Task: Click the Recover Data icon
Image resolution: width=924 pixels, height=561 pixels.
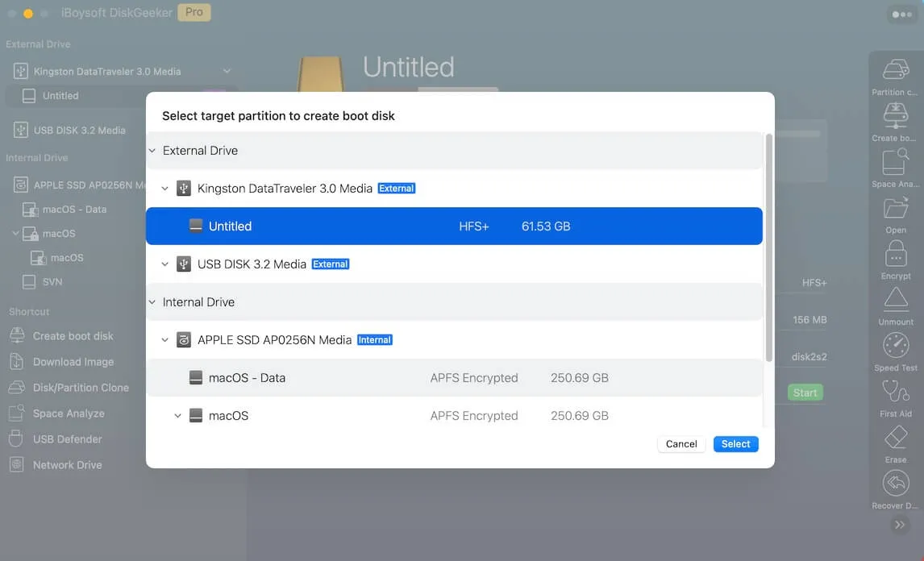Action: (895, 483)
